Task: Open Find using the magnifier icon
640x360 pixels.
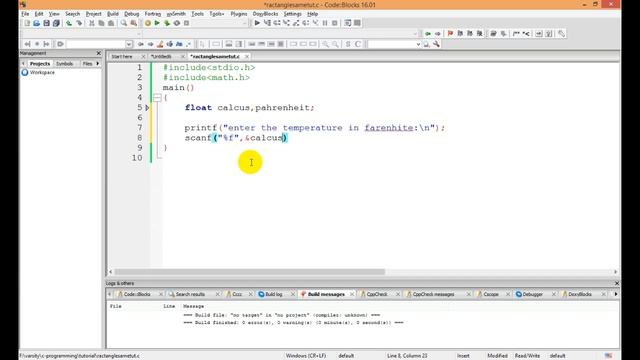Action: pos(124,23)
